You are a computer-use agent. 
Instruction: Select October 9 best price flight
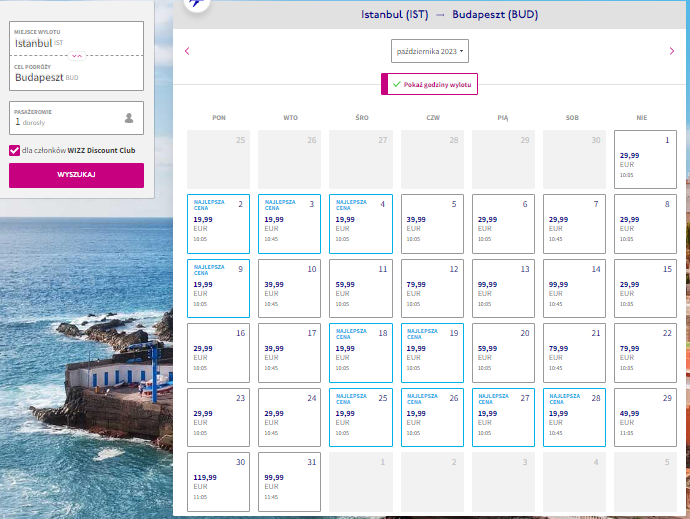218,289
